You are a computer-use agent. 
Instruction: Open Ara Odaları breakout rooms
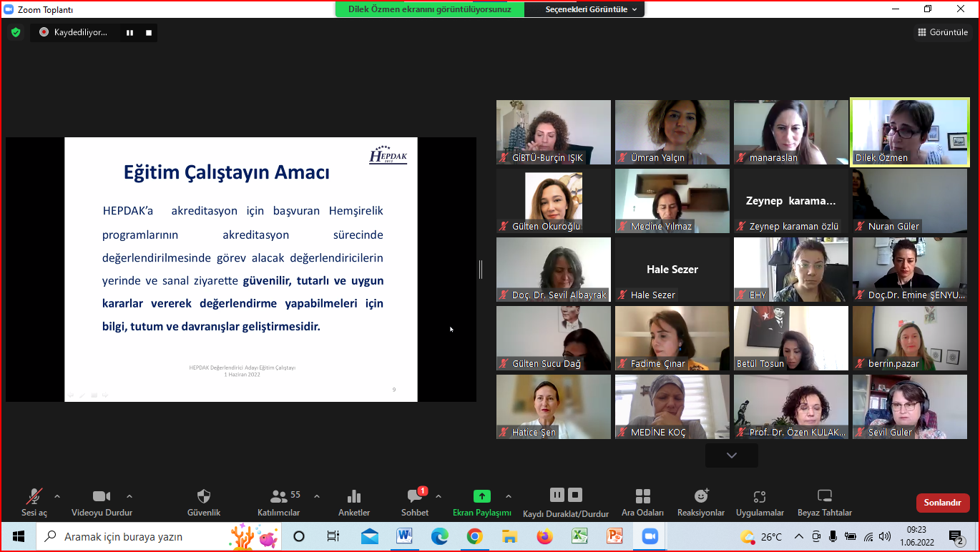tap(642, 496)
